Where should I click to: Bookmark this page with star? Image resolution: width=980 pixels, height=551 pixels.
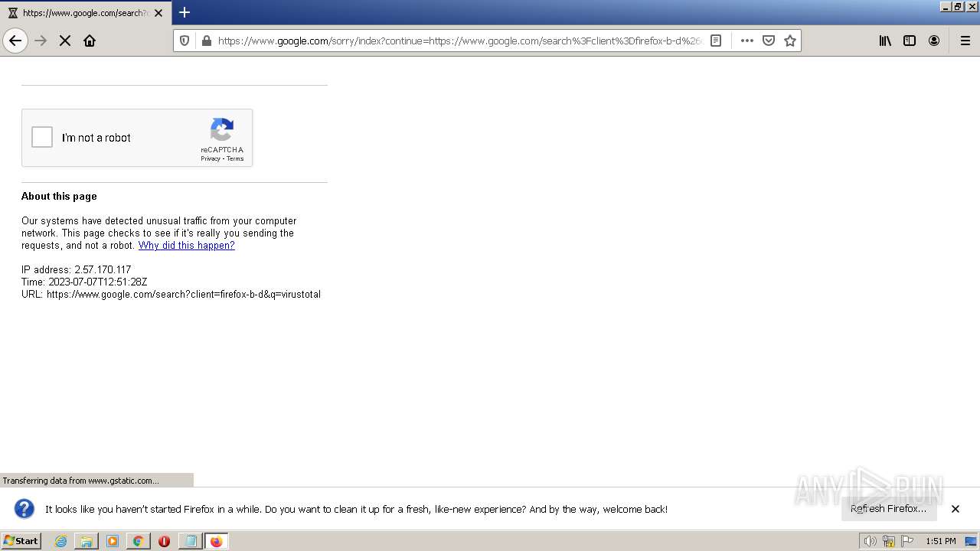(x=790, y=41)
